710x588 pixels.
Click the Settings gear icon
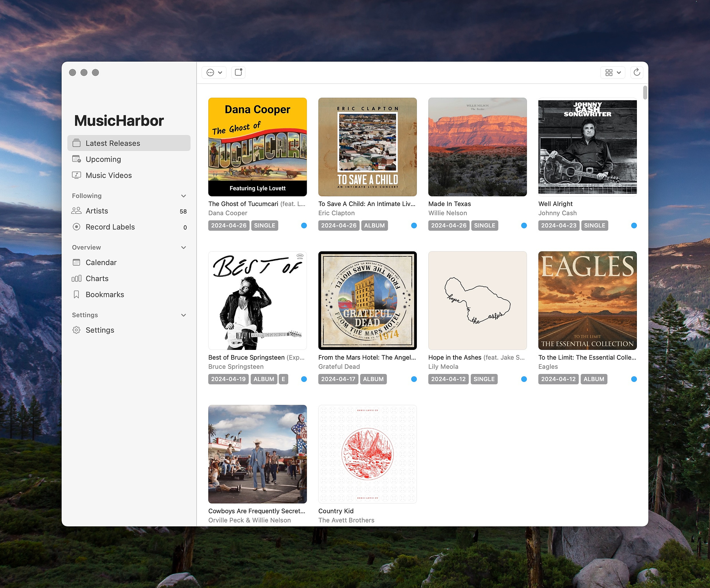(x=77, y=330)
